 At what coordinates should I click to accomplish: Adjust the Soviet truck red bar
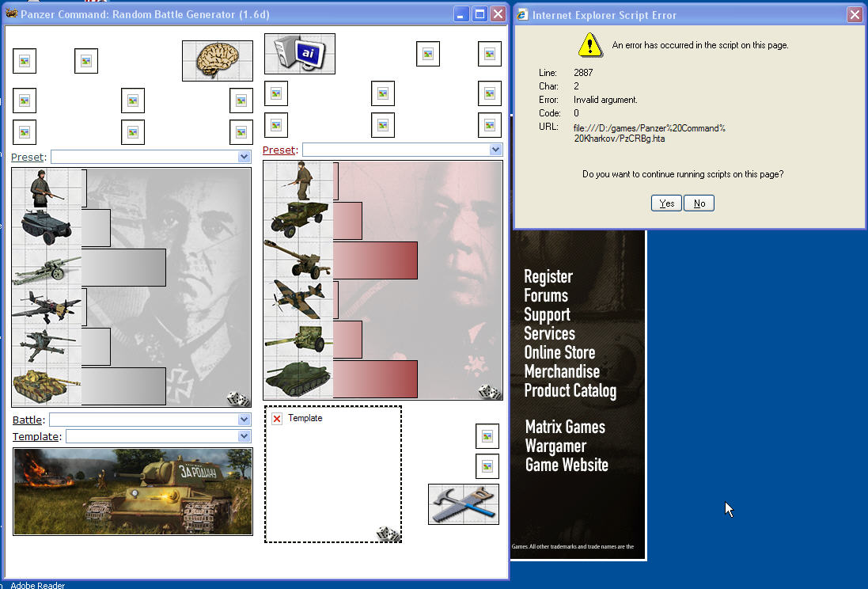point(347,221)
